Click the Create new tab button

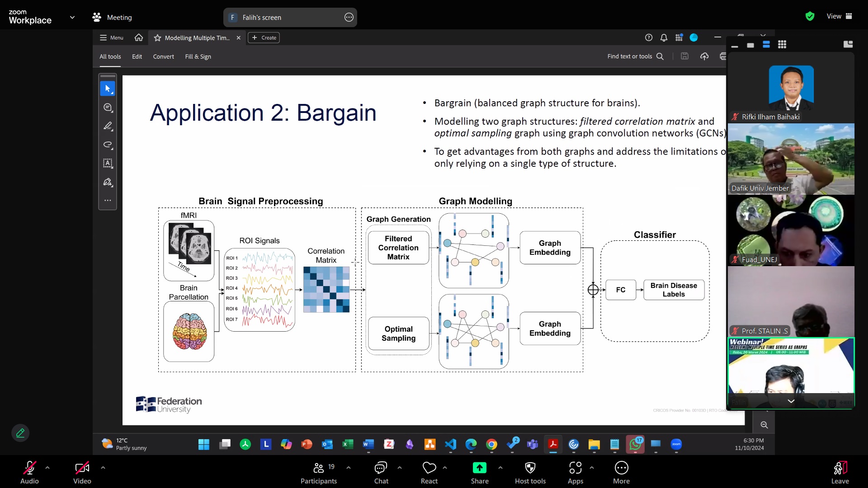coord(264,38)
